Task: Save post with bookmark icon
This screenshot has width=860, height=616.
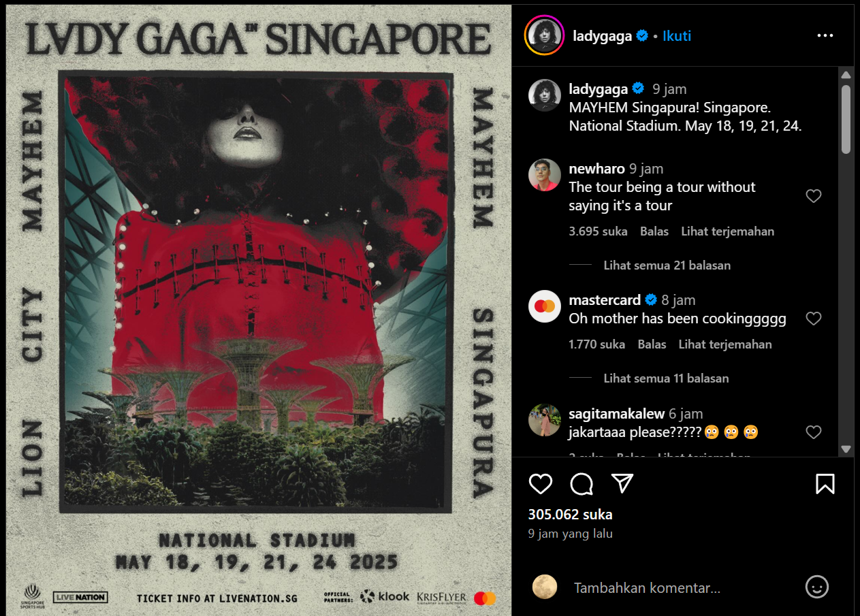Action: click(x=825, y=484)
